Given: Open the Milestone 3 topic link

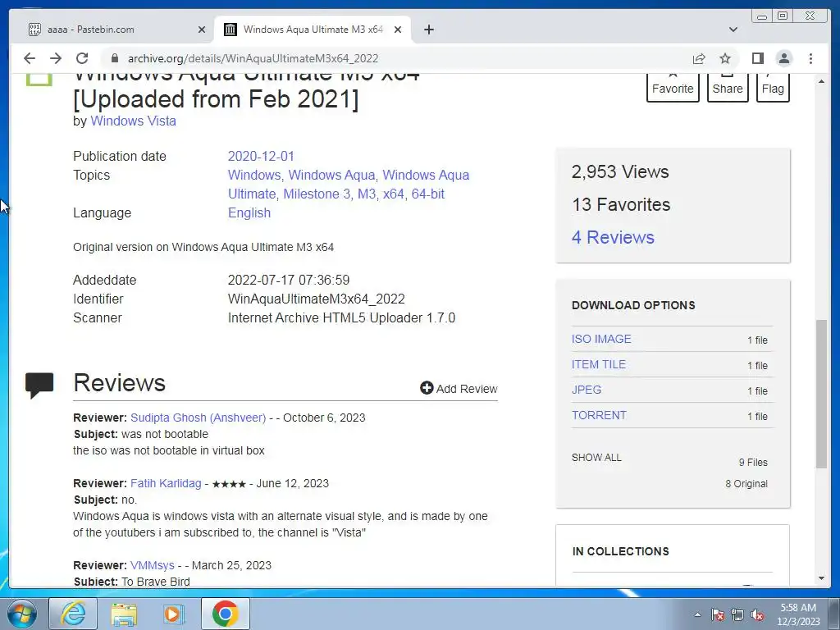Looking at the screenshot, I should click(x=317, y=194).
